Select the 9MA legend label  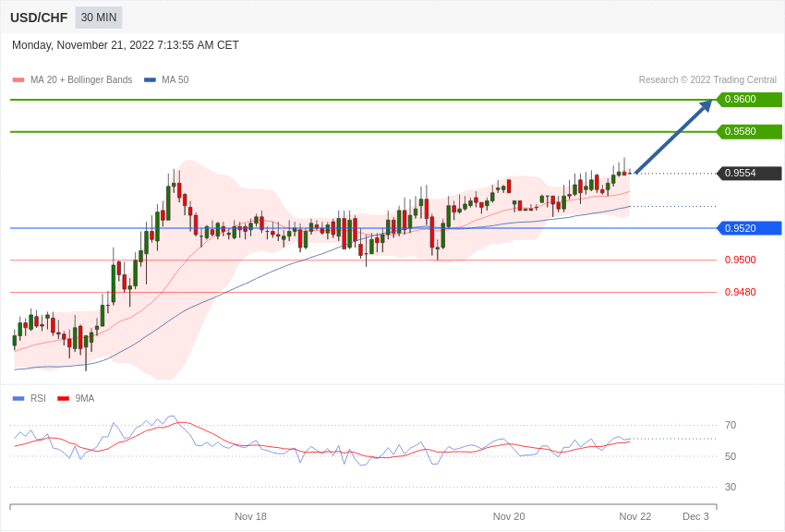(85, 398)
